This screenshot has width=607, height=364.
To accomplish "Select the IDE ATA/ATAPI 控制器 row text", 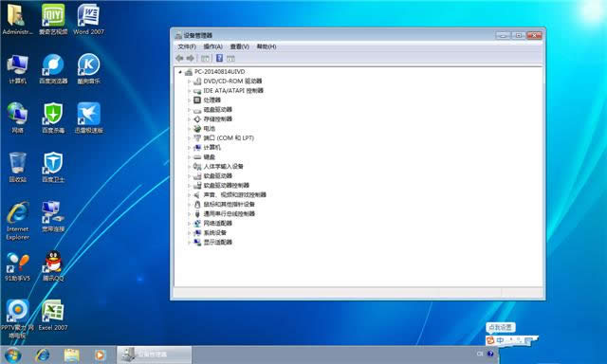I will pyautogui.click(x=233, y=91).
